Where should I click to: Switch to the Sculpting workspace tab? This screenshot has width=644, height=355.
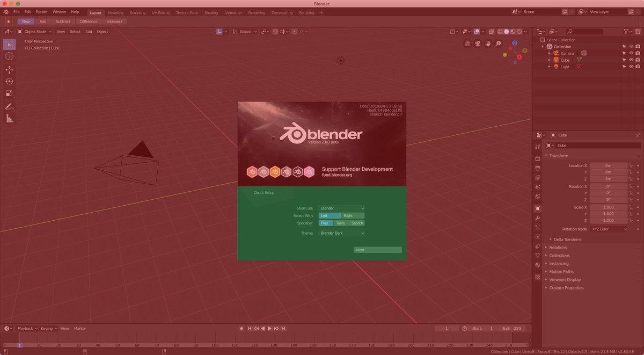pyautogui.click(x=137, y=12)
